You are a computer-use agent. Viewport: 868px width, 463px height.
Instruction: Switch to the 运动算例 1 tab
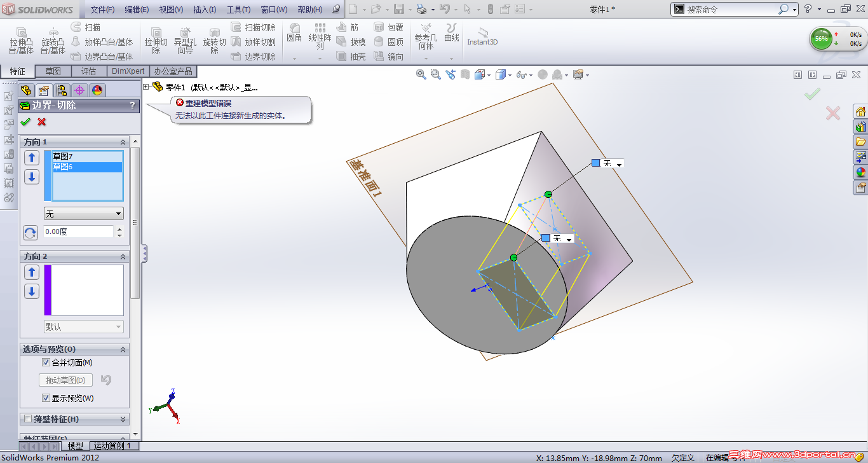coord(114,446)
